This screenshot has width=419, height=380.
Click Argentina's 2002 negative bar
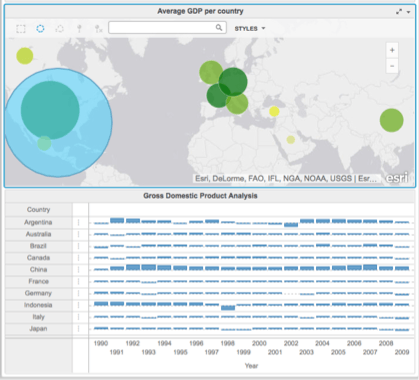[x=291, y=225]
